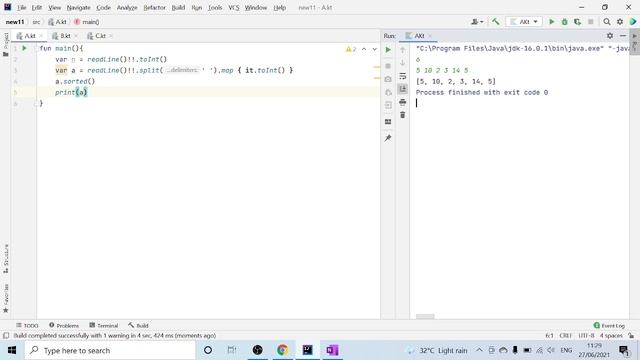Open Task View on the taskbar
The height and width of the screenshot is (360, 640).
(x=232, y=350)
